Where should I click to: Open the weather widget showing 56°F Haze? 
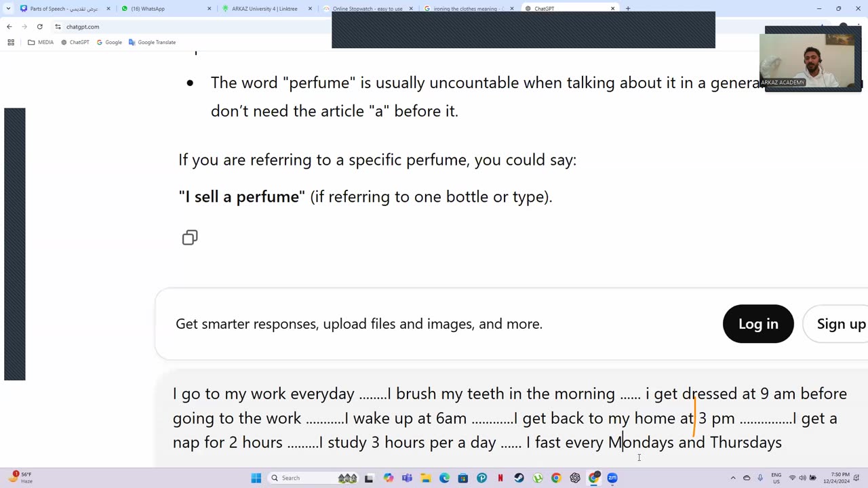pos(22,478)
